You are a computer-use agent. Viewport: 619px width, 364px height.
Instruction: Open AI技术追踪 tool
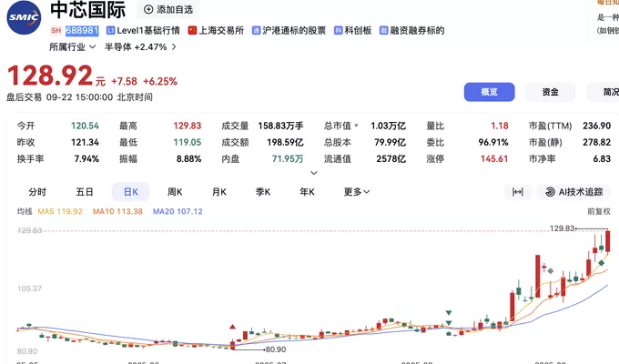[x=574, y=192]
